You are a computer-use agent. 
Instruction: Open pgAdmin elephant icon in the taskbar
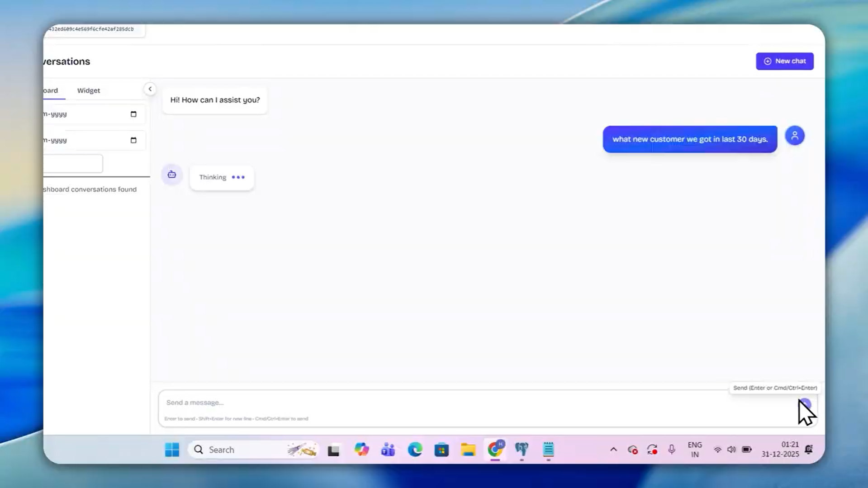tap(522, 450)
